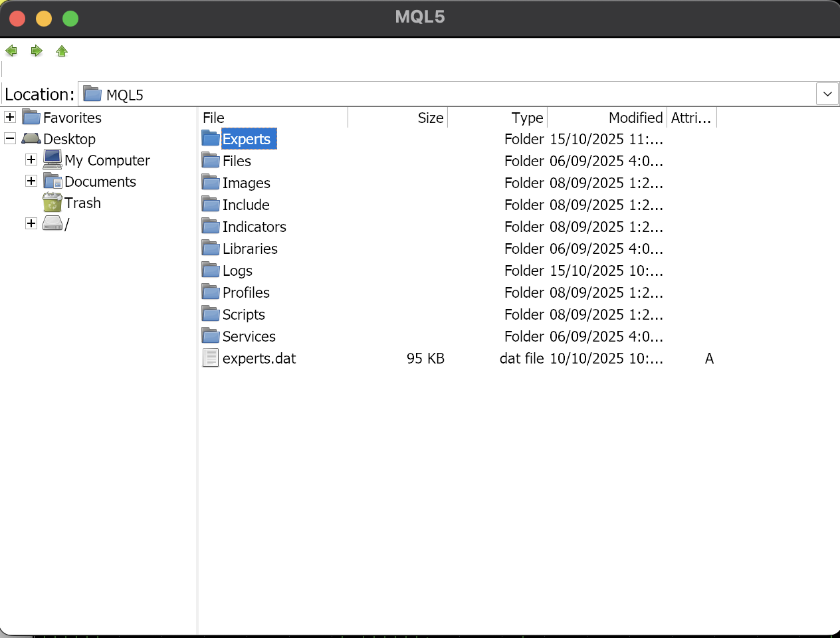
Task: Go up one folder level
Action: tap(62, 51)
